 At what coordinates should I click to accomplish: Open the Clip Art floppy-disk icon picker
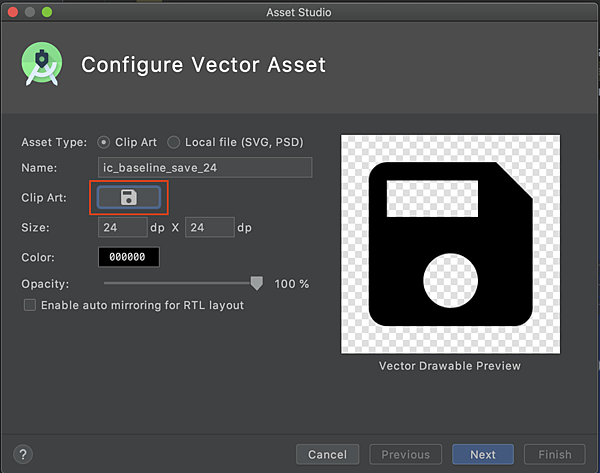[129, 197]
